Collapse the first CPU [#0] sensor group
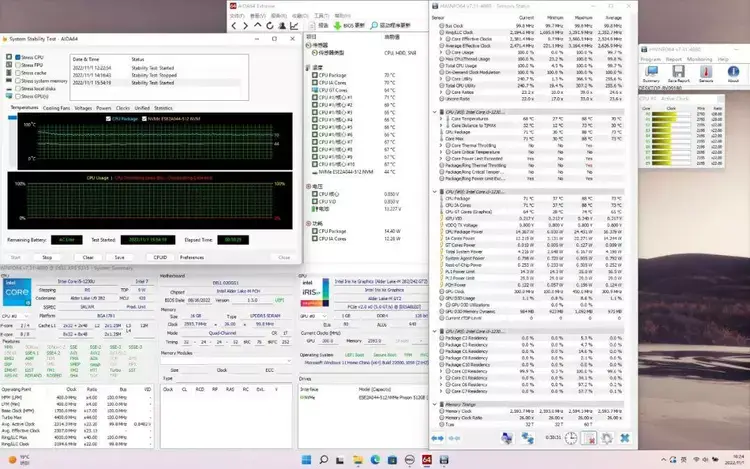 (x=433, y=111)
